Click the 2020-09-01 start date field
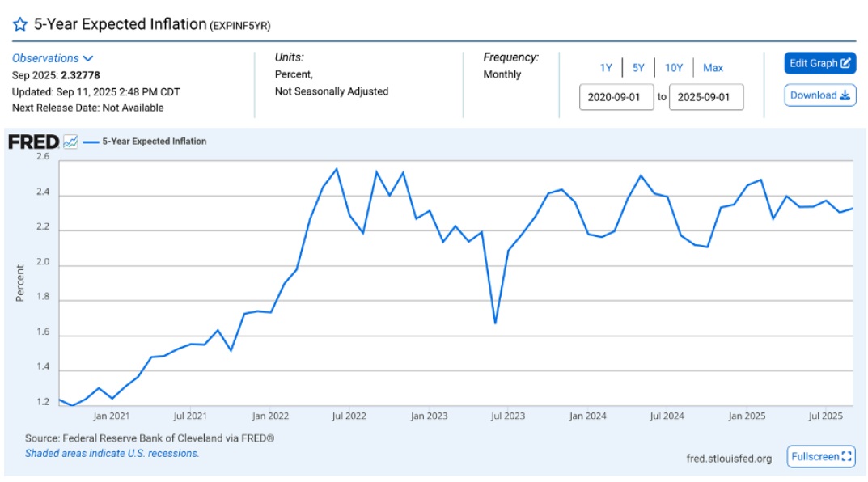 pyautogui.click(x=616, y=97)
